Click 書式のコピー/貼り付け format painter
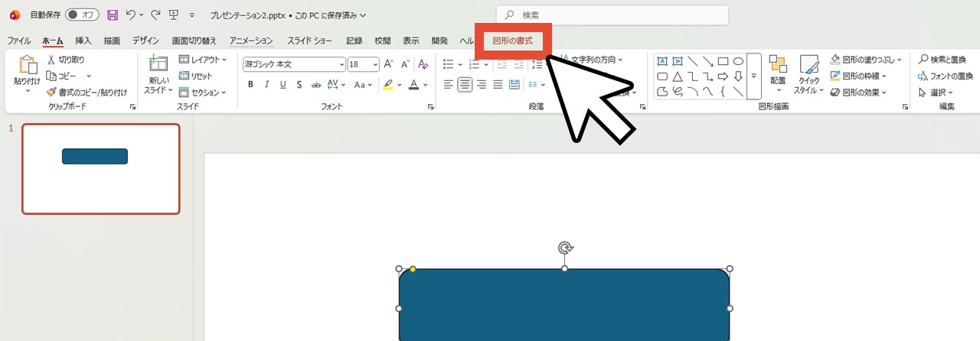The image size is (980, 341). pos(87,93)
